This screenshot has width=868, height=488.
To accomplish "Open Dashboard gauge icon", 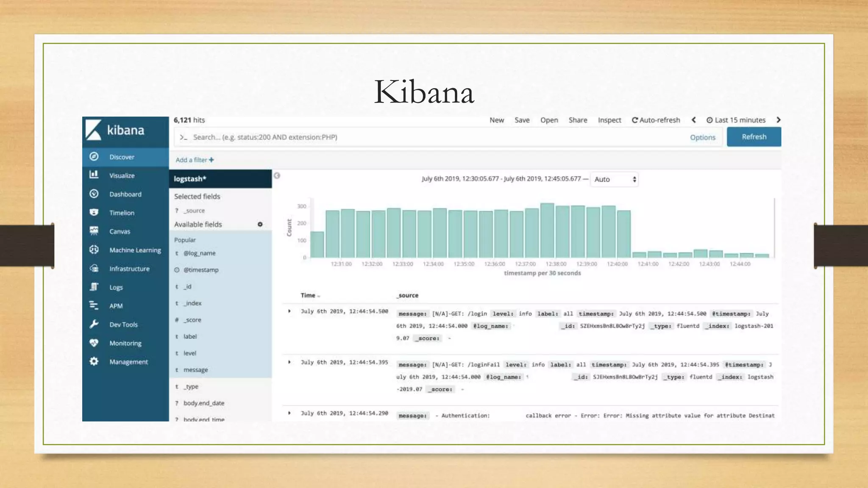I will point(94,194).
